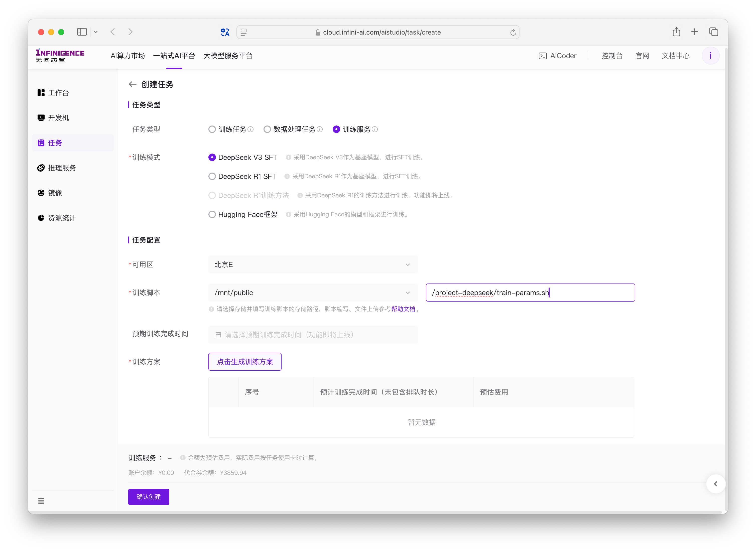
Task: Select Hugging Face框架 radio option
Action: coord(212,214)
